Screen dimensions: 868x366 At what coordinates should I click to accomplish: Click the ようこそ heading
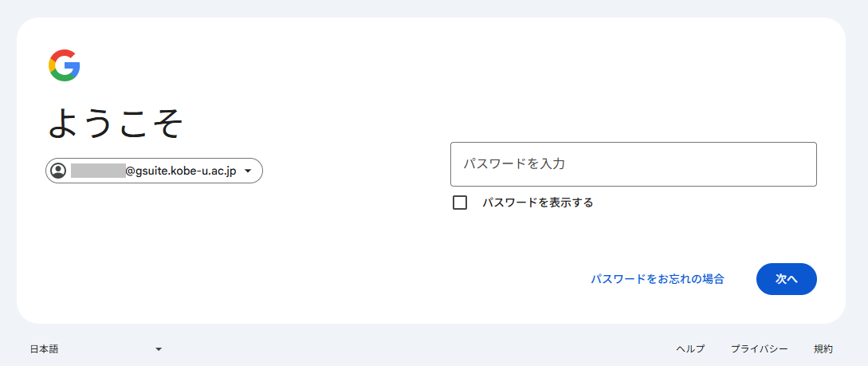pos(116,124)
